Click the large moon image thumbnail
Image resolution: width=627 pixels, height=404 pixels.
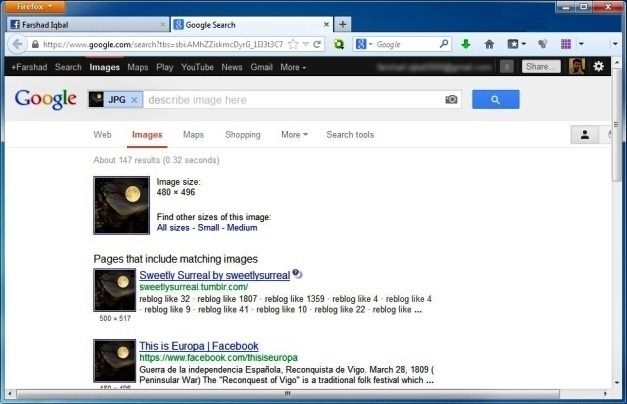pos(122,205)
